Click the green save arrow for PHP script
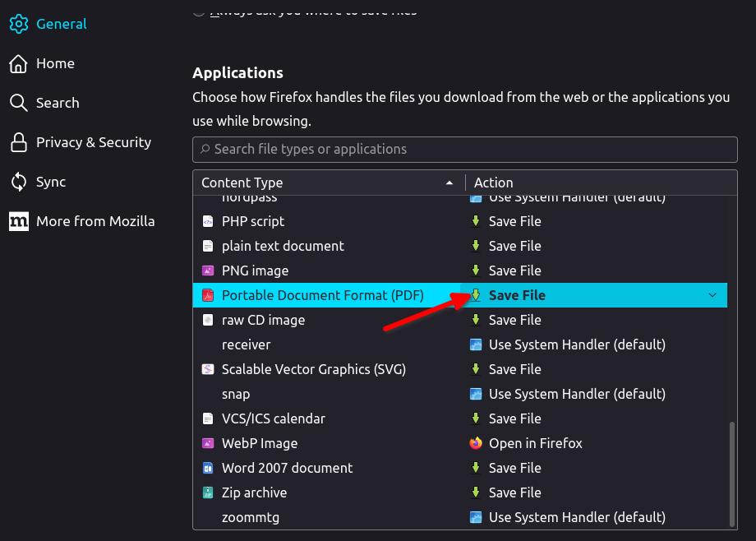 click(476, 221)
